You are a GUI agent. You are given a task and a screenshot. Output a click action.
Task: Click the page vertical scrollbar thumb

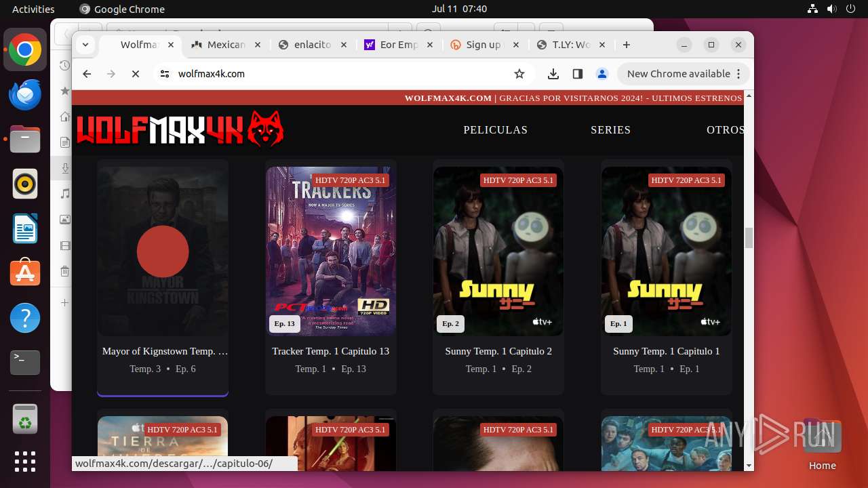[x=749, y=239]
